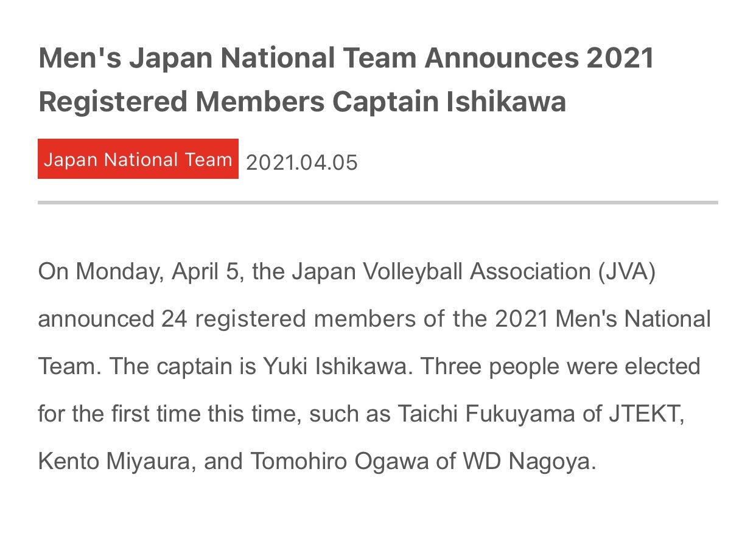This screenshot has width=756, height=539.
Task: Click Men's Japan National Team in the headline
Action: tap(228, 58)
